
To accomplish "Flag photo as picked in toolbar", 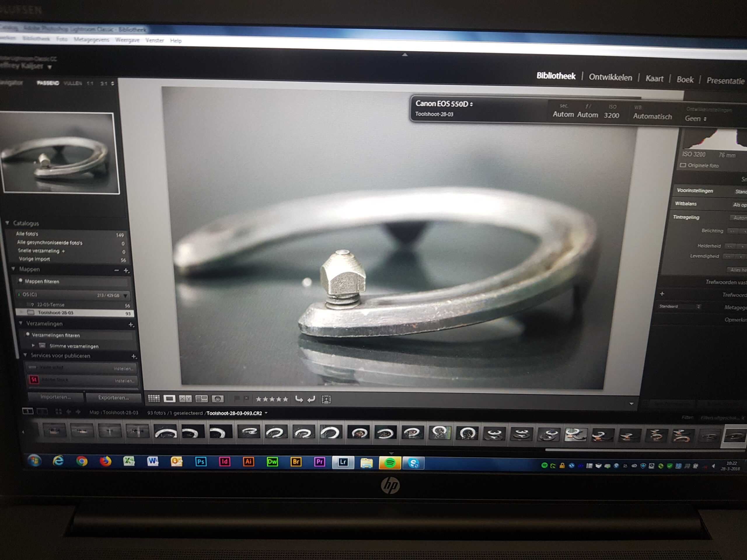I will 237,399.
